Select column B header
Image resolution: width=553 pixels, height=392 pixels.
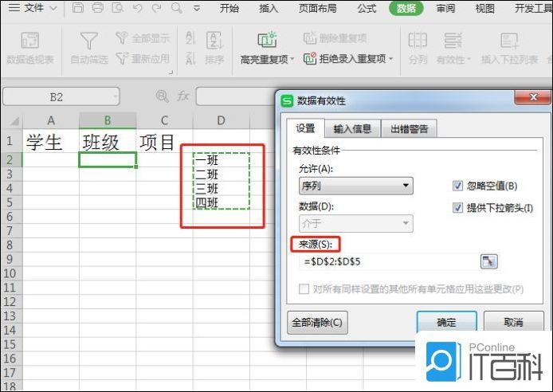click(108, 120)
